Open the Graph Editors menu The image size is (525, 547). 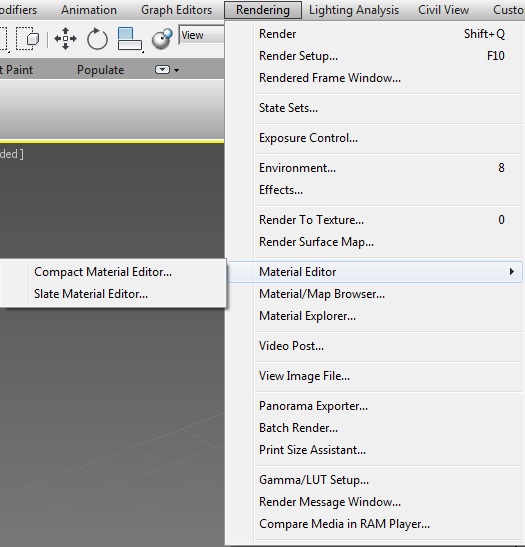[177, 10]
